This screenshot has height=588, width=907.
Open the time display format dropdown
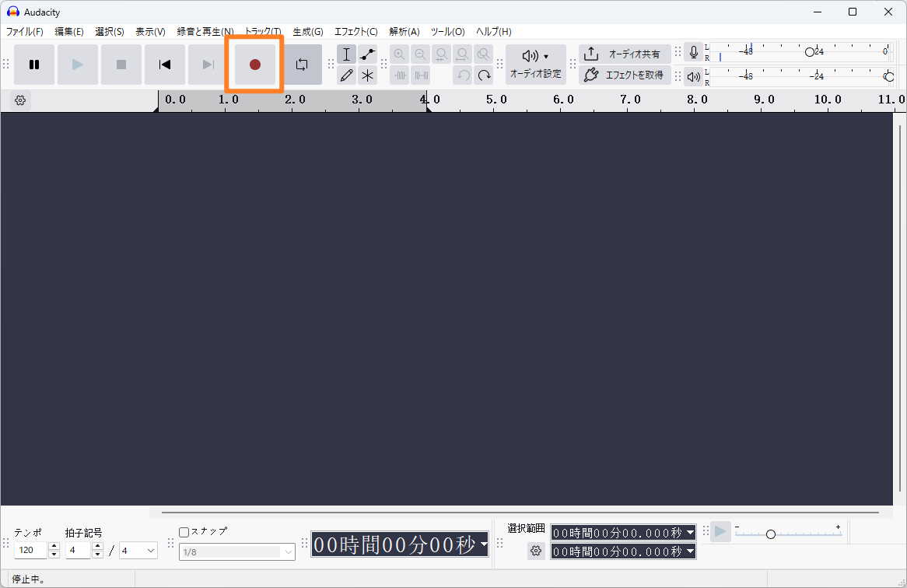click(482, 545)
